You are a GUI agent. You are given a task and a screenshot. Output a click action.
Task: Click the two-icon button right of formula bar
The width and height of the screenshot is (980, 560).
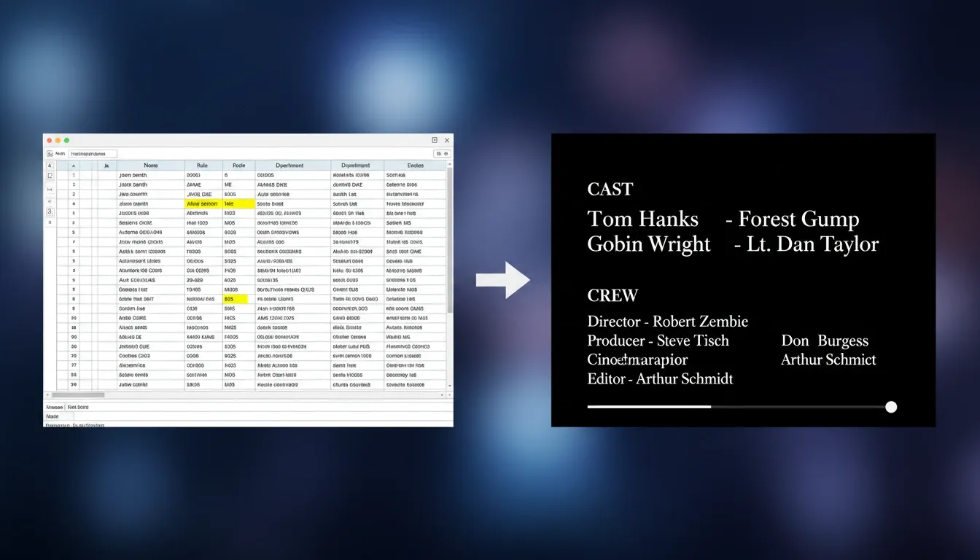442,154
